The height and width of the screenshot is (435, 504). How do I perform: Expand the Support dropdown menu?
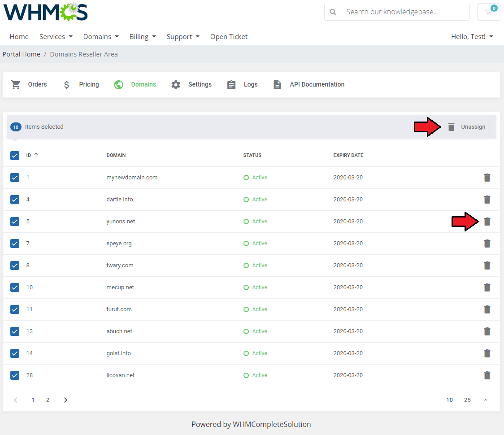pos(183,37)
